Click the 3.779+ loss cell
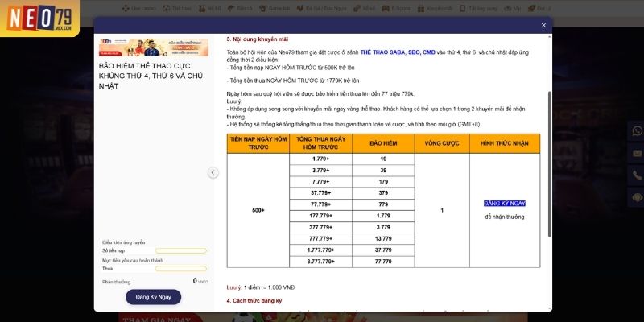The image size is (644, 322). [x=320, y=171]
